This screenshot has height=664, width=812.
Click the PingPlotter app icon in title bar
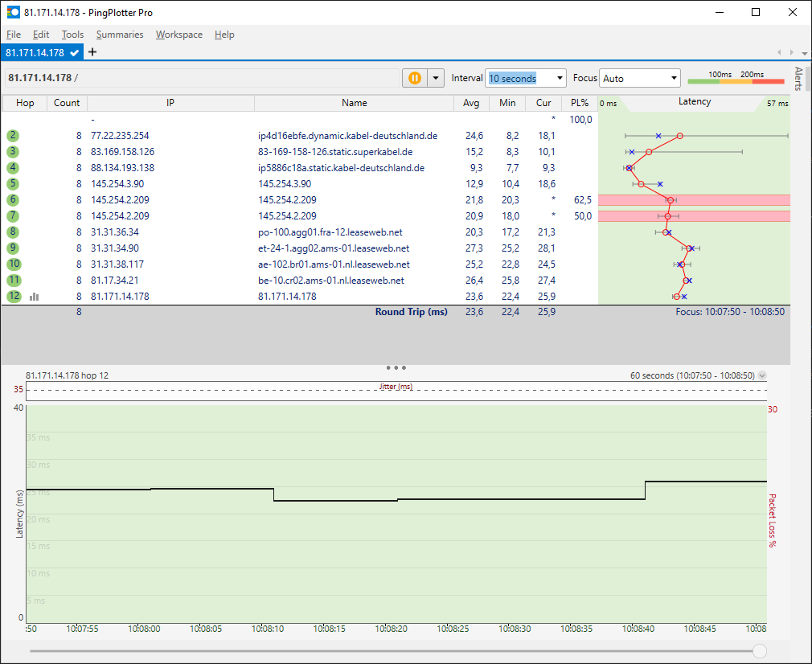(13, 12)
